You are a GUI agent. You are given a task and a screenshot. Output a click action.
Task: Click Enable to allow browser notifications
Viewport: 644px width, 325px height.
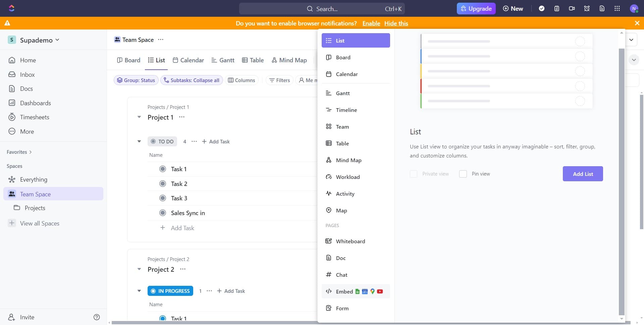coord(371,23)
